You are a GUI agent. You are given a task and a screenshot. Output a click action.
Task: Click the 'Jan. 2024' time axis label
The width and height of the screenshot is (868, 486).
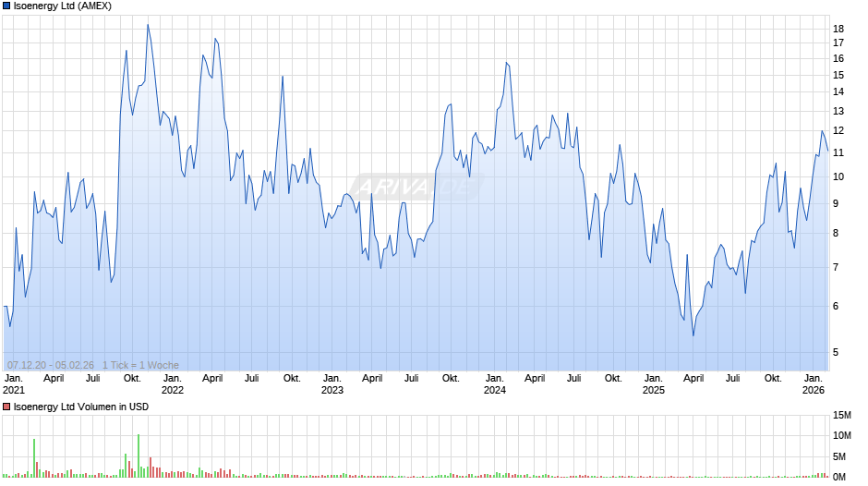pos(494,384)
